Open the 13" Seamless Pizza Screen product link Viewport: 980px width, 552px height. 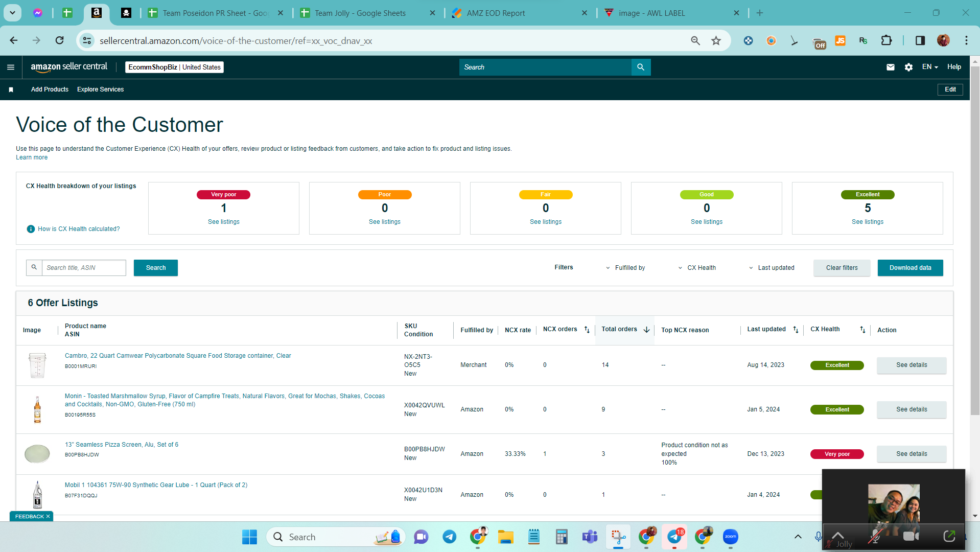[x=122, y=445]
